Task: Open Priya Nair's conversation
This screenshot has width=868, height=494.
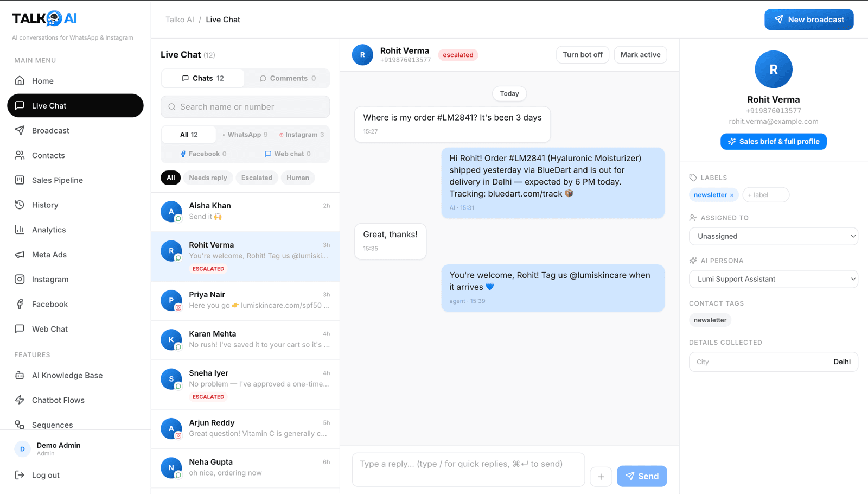Action: pos(245,301)
